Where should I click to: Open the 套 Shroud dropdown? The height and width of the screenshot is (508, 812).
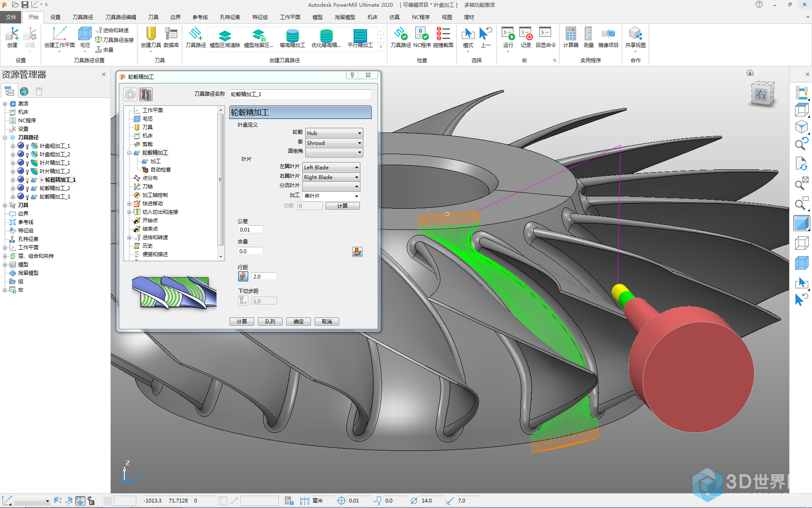pos(334,143)
